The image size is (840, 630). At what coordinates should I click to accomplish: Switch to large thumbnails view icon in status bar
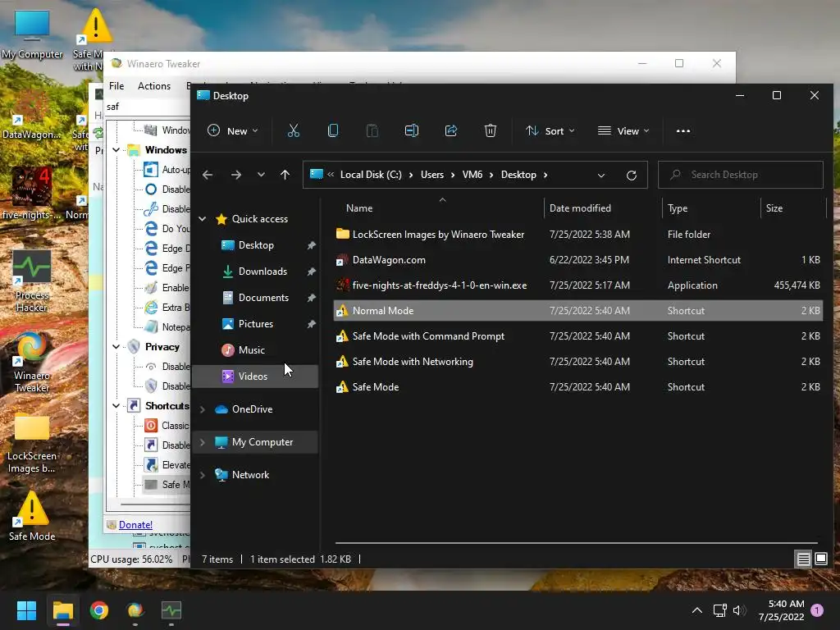(820, 559)
